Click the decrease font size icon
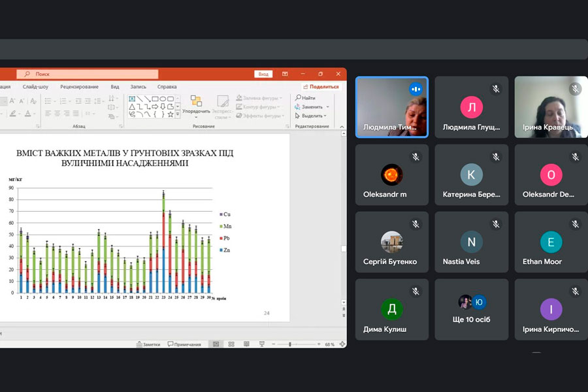Image resolution: width=588 pixels, height=392 pixels. pyautogui.click(x=22, y=101)
